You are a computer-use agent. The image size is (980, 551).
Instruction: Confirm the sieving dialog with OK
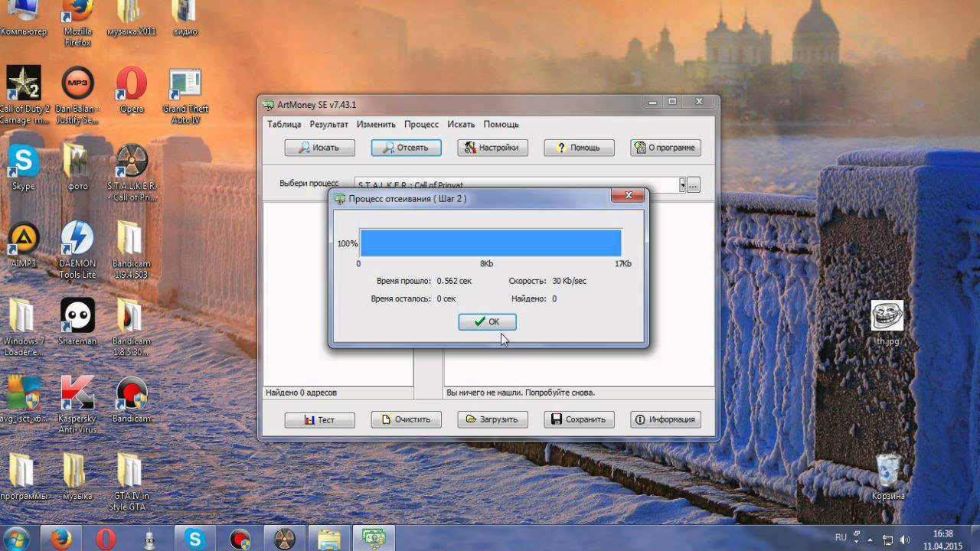(487, 321)
